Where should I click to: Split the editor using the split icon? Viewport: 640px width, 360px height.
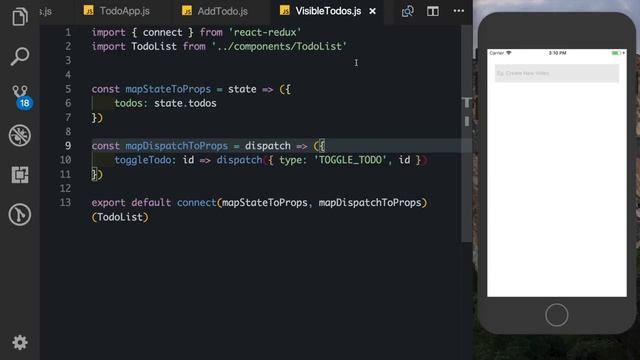point(433,11)
